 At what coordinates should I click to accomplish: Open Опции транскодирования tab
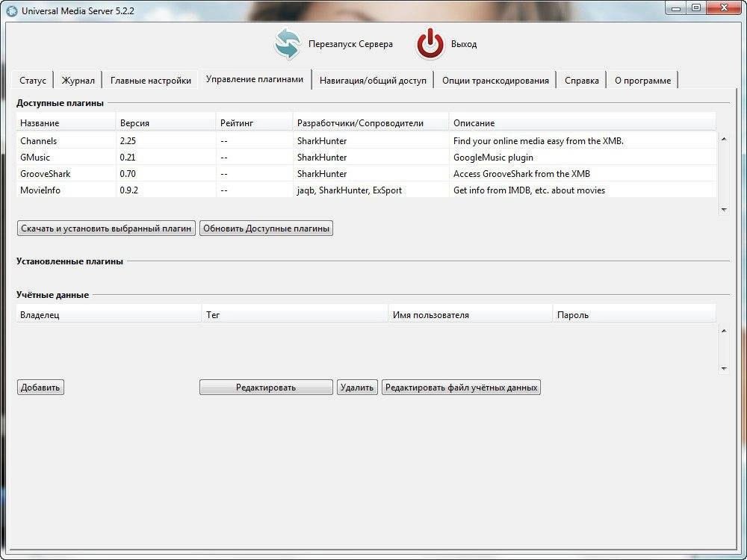point(495,81)
